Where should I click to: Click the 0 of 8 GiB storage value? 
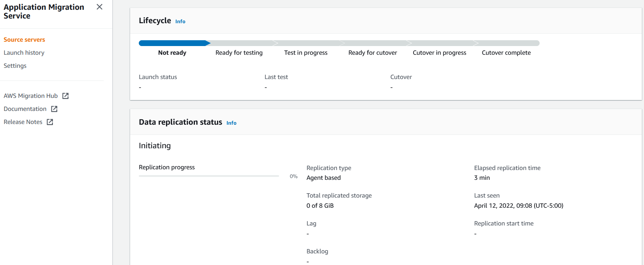click(320, 206)
